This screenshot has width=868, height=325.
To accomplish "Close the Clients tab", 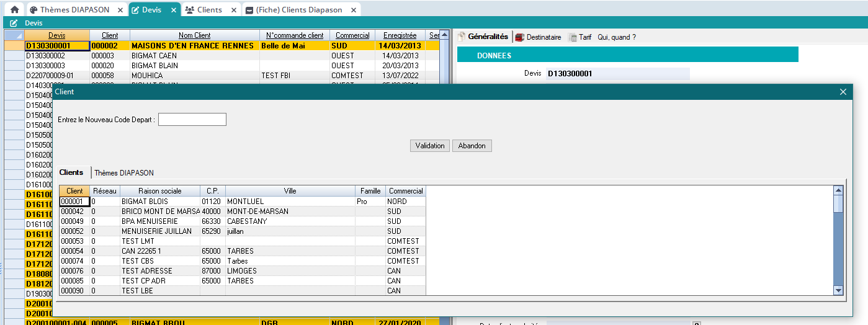I will 233,10.
